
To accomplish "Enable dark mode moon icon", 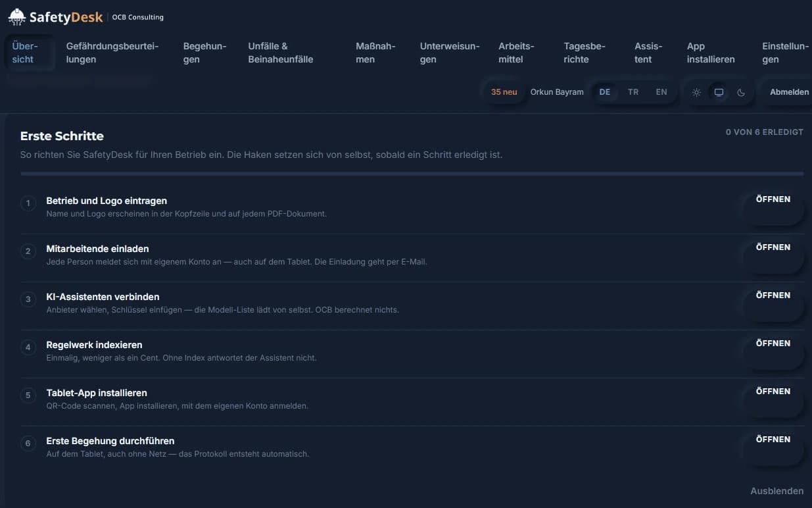I will pos(742,92).
